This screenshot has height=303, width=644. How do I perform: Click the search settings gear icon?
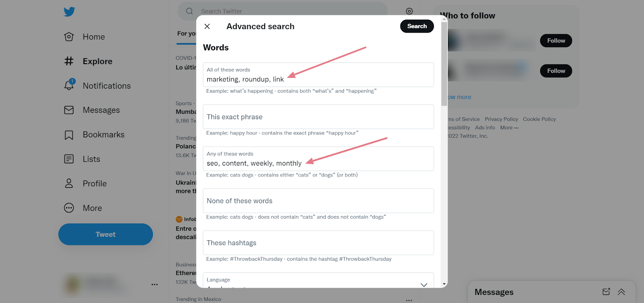click(x=409, y=11)
